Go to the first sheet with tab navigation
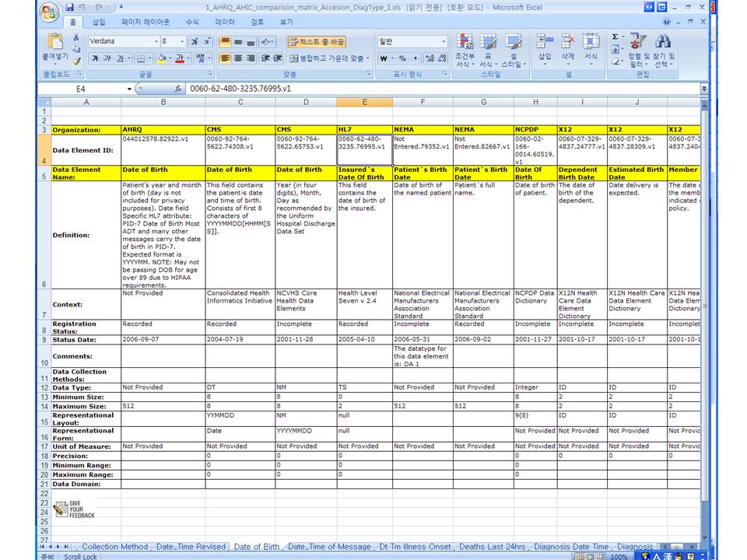 click(x=43, y=547)
